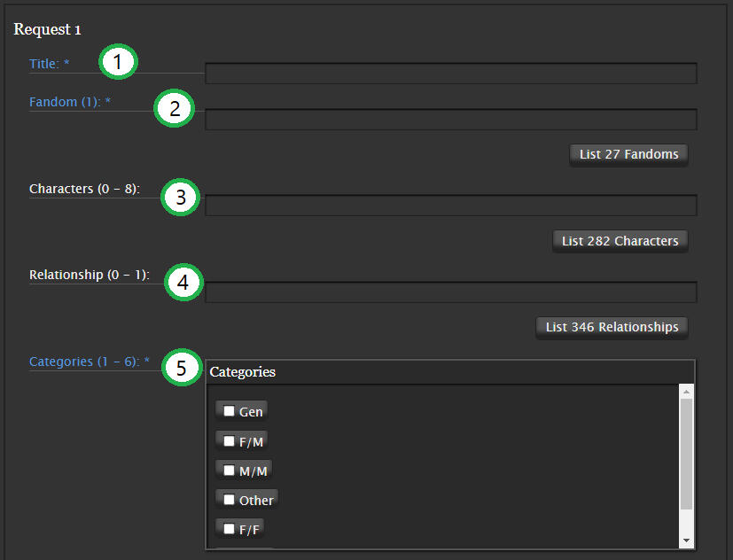The width and height of the screenshot is (733, 560).
Task: Click the scrollbar up arrow in Categories
Action: pyautogui.click(x=687, y=390)
